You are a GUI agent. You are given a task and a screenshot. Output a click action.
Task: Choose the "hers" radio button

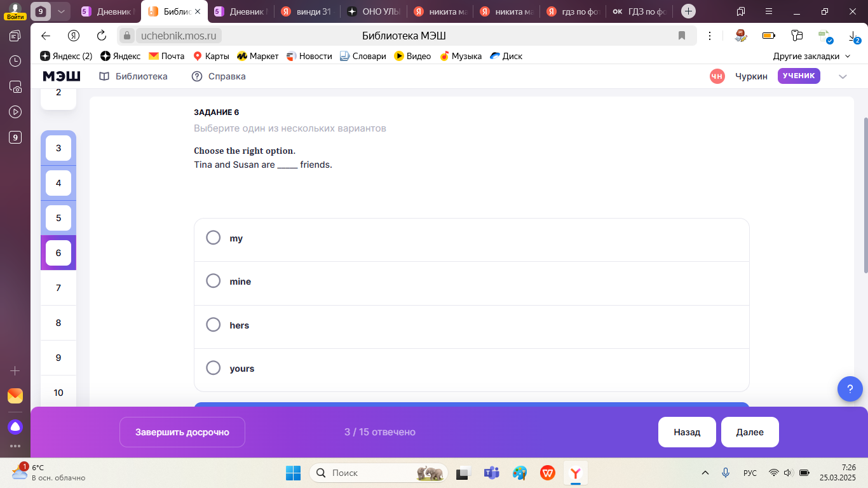point(214,325)
